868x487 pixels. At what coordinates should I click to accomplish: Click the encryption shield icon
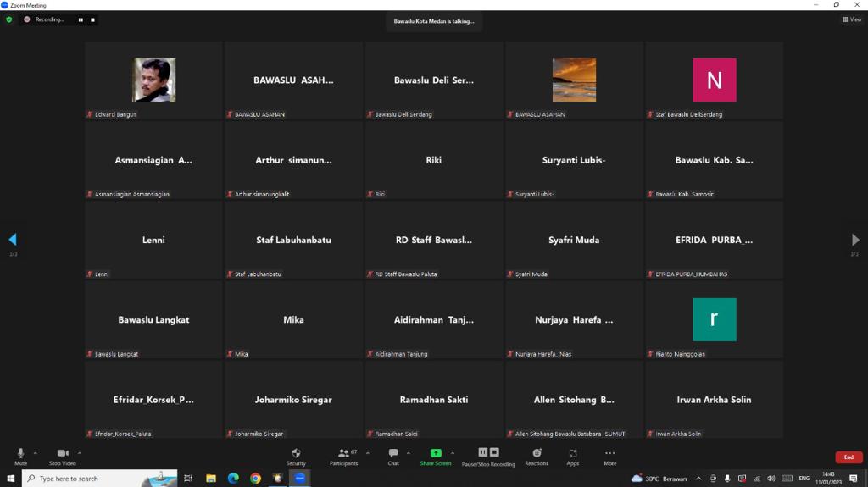tap(9, 19)
